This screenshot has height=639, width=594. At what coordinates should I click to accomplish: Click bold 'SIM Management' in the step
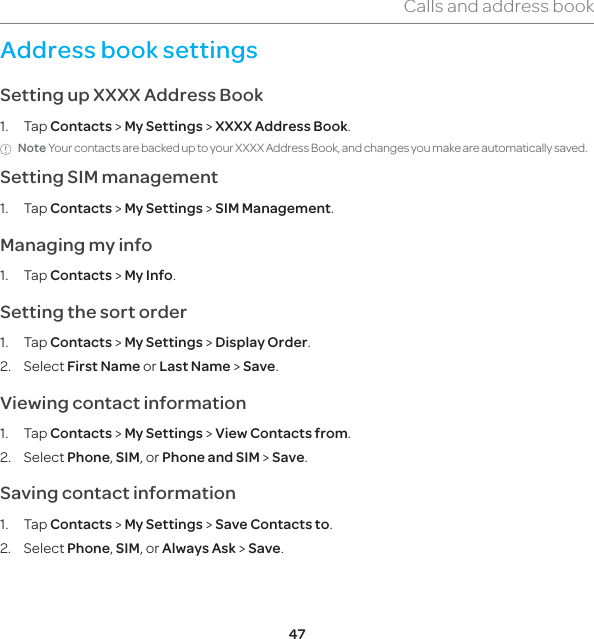click(273, 209)
